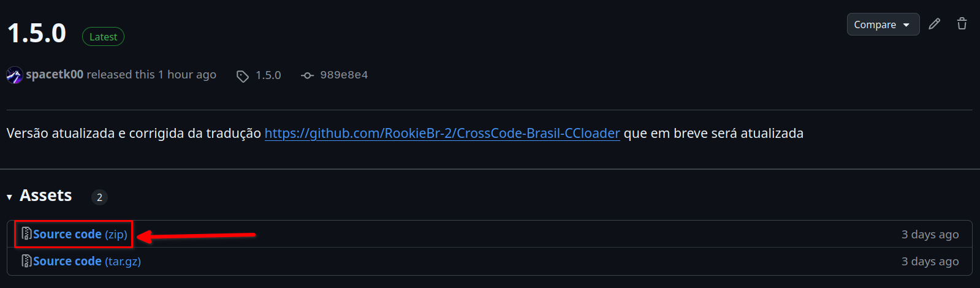Delete the release with the trash icon

pos(962,24)
